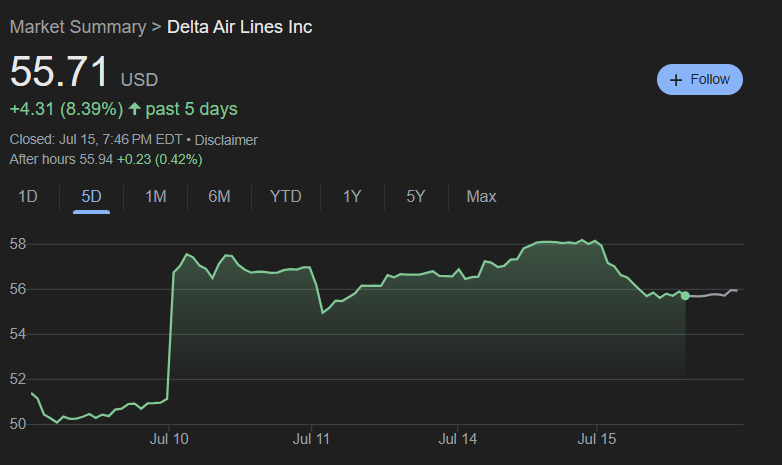The height and width of the screenshot is (465, 782).
Task: Switch to the 1M range tab
Action: 155,196
